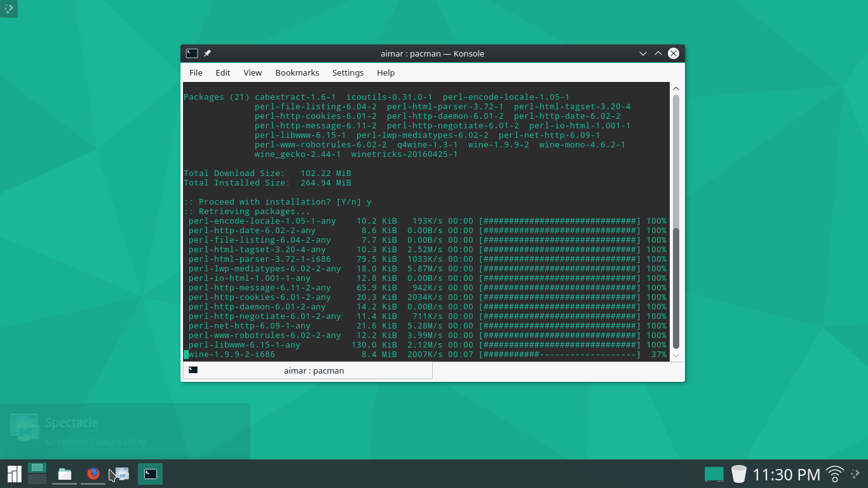Screen dimensions: 868x488
Task: Open the File menu
Action: (x=196, y=72)
